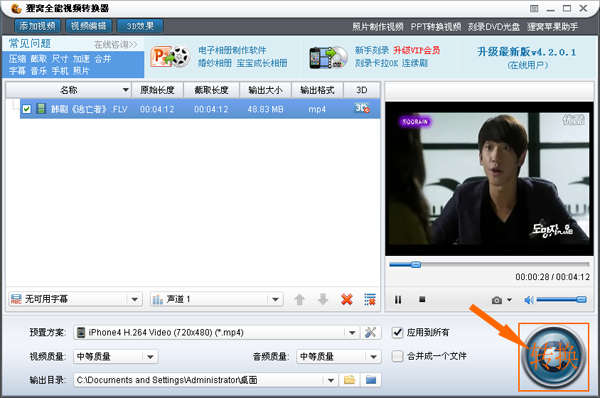The width and height of the screenshot is (600, 398).
Task: Click the 尺寸 help link
Action: click(60, 59)
